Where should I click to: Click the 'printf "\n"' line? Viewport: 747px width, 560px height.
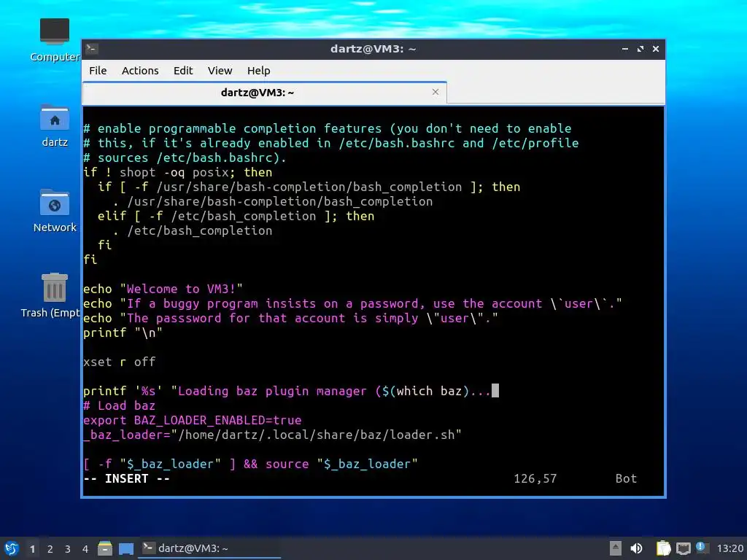tap(123, 332)
